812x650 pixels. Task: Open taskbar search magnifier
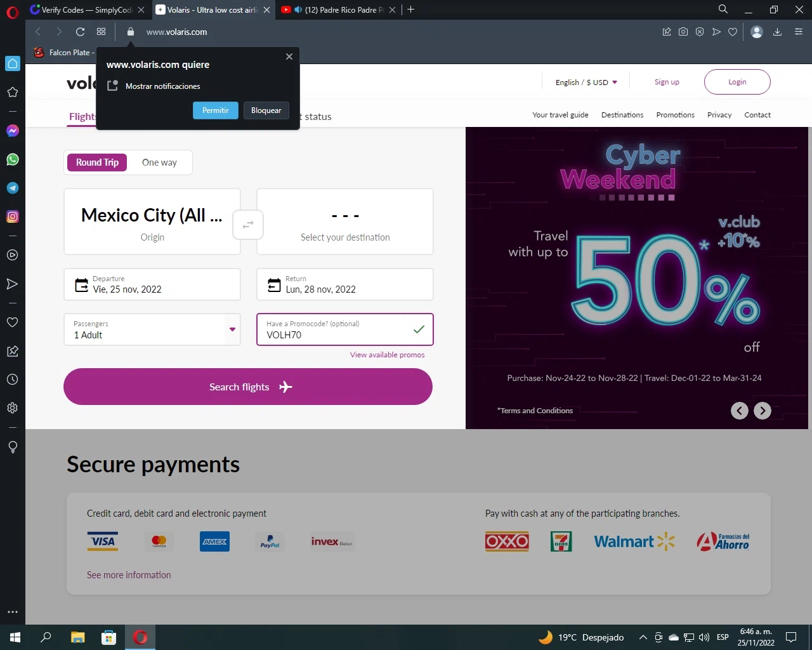tap(46, 637)
